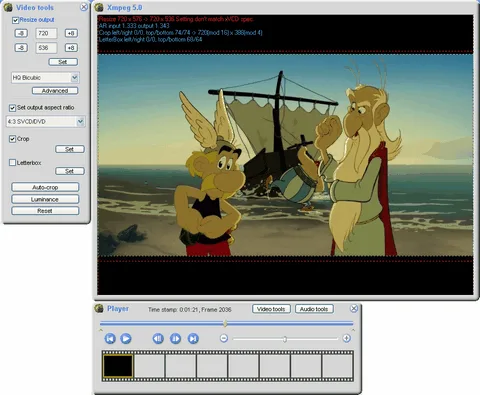Click the height field showing 536
480x395 pixels.
[x=46, y=48]
